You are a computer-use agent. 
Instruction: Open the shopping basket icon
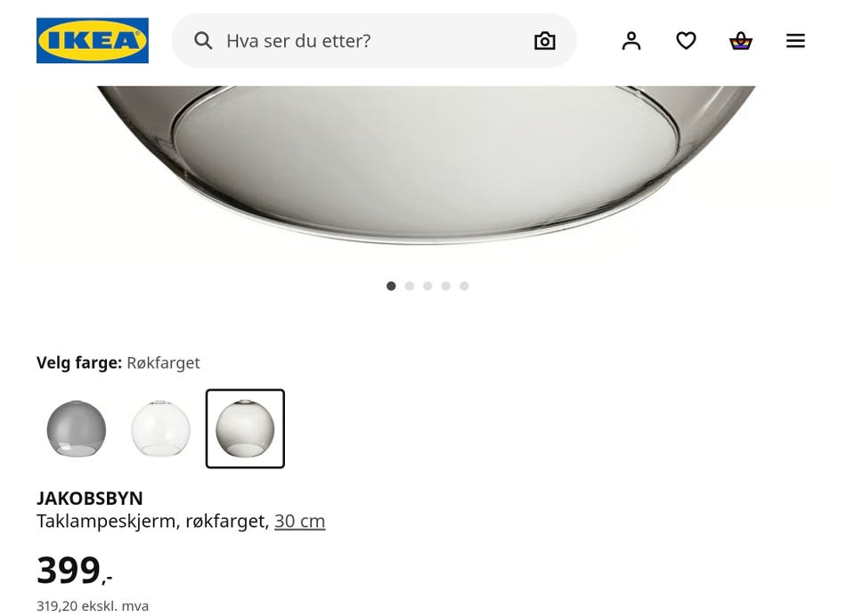741,41
